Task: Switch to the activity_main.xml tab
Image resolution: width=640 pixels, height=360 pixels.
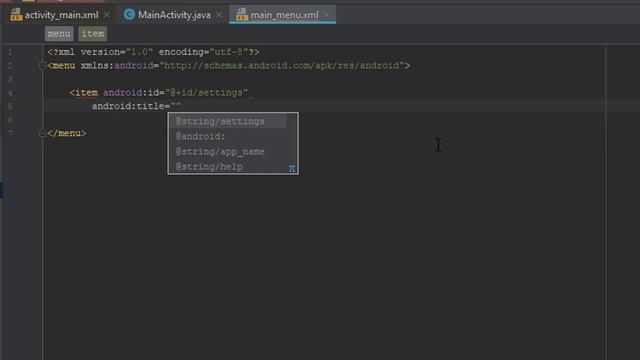Action: tap(61, 15)
